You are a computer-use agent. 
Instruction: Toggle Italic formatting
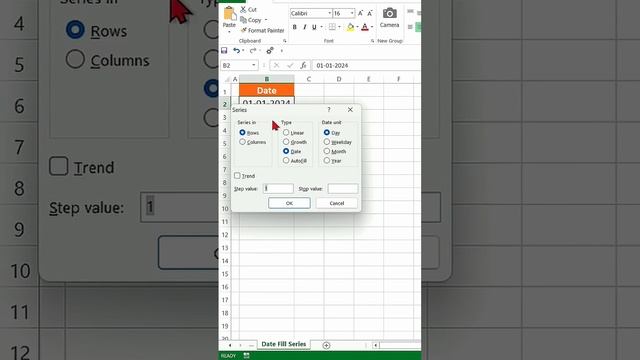point(304,27)
